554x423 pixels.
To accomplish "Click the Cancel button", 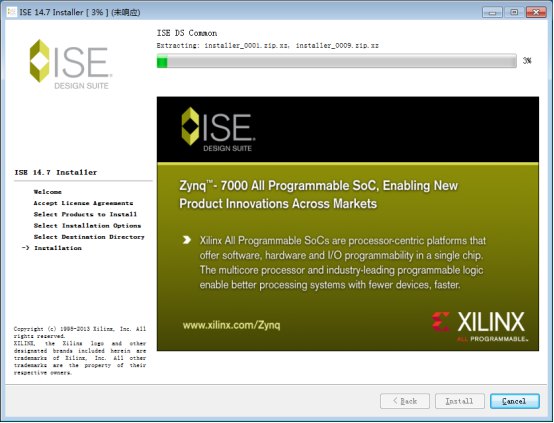I will pyautogui.click(x=514, y=401).
